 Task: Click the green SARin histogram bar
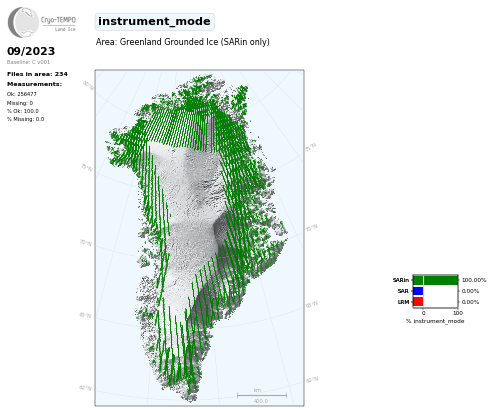pyautogui.click(x=435, y=280)
